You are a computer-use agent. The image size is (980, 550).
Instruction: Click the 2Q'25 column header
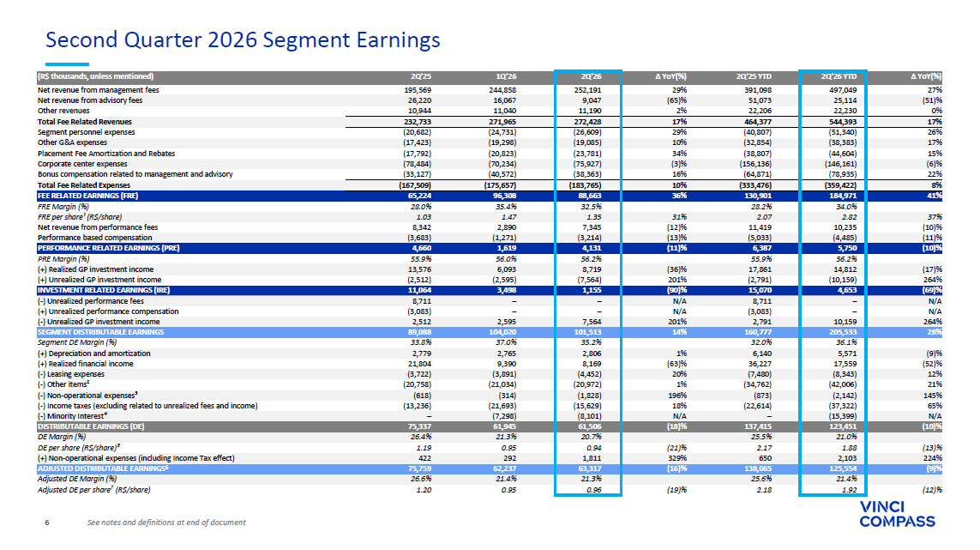[421, 76]
